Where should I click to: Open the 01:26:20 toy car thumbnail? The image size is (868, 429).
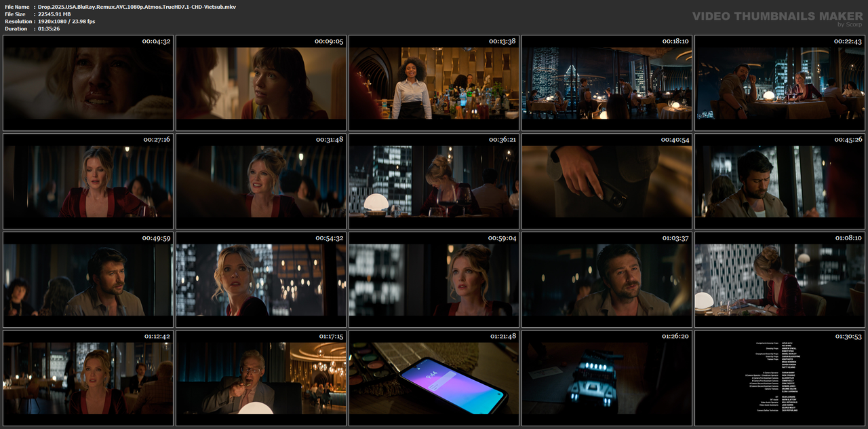pos(607,378)
